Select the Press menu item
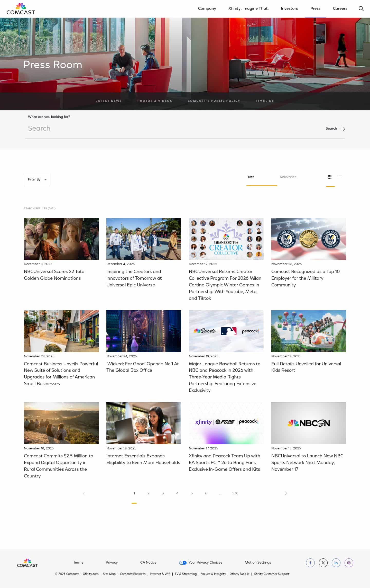The image size is (370, 588). 315,8
